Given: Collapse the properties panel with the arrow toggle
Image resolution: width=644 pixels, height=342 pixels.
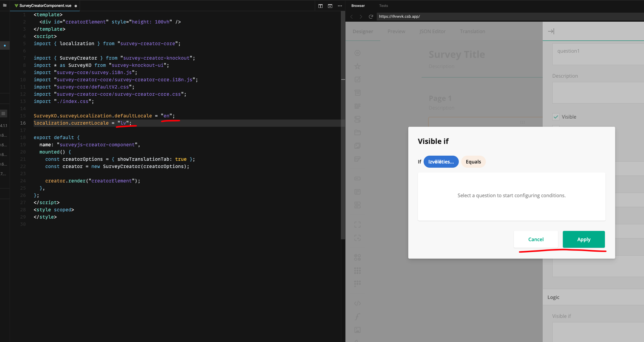Looking at the screenshot, I should point(551,31).
